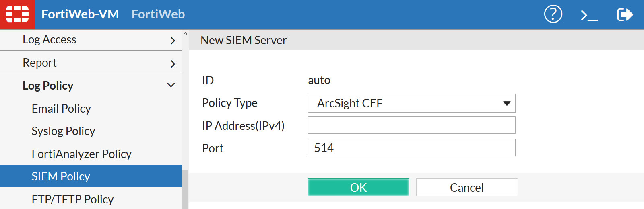Click the sidebar scrollbar thumb
This screenshot has width=644, height=209.
pos(186,189)
